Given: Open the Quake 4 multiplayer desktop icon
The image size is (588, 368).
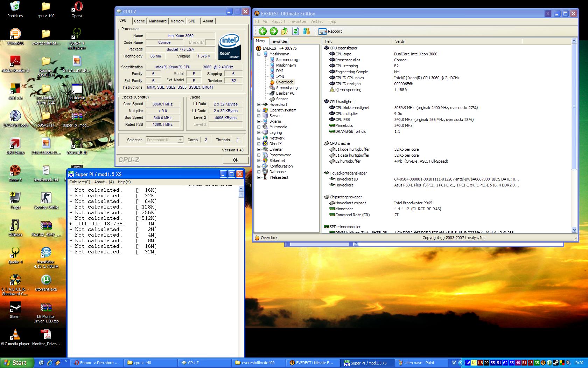Looking at the screenshot, I should click(77, 39).
